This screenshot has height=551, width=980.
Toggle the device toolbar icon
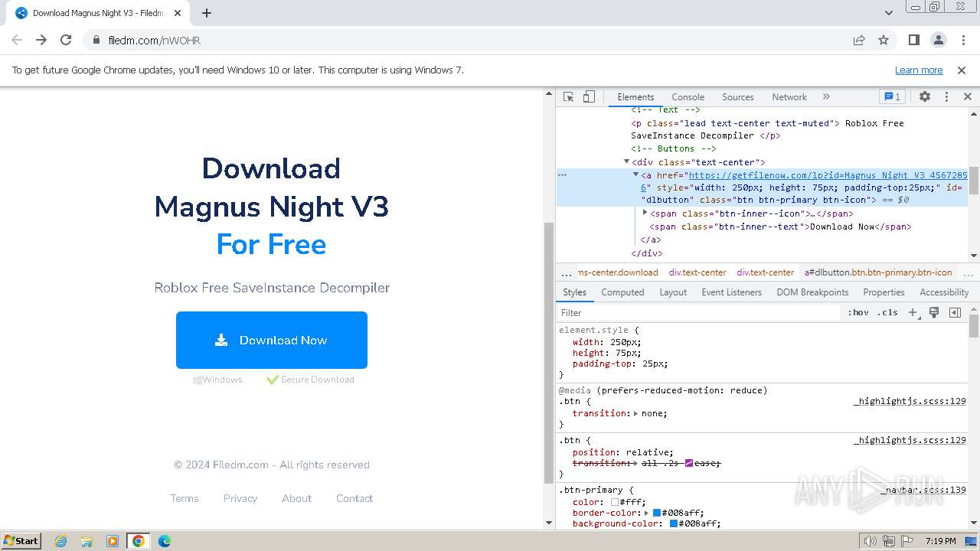pyautogui.click(x=589, y=96)
